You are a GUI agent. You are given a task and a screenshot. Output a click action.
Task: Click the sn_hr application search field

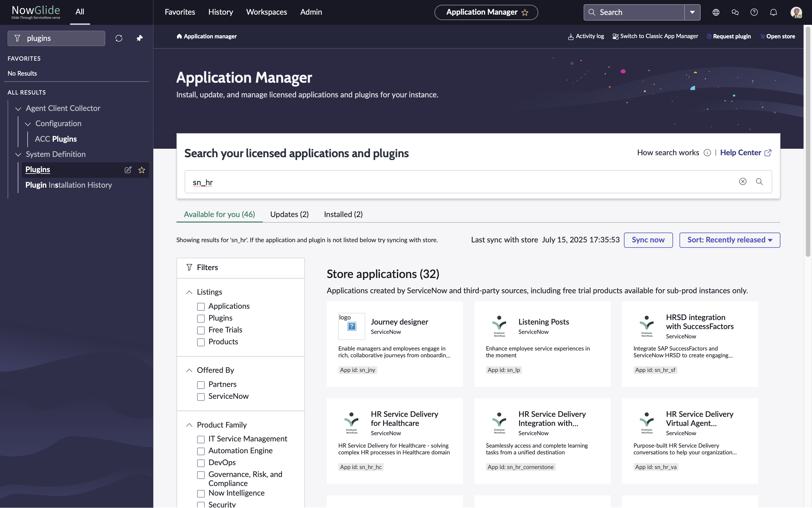tap(478, 182)
